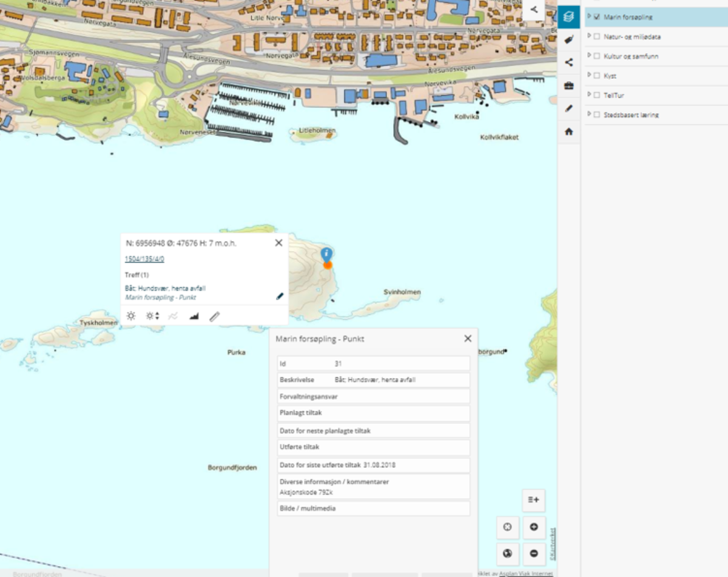The image size is (728, 577).
Task: Click the tag icon in sidebar
Action: pyautogui.click(x=568, y=40)
